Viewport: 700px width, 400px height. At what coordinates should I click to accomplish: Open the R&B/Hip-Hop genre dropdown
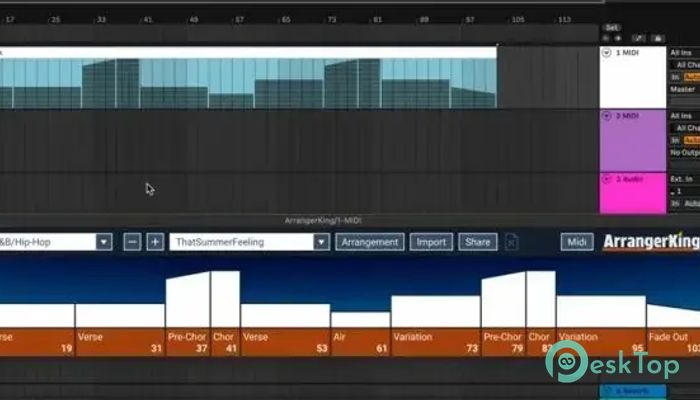104,242
